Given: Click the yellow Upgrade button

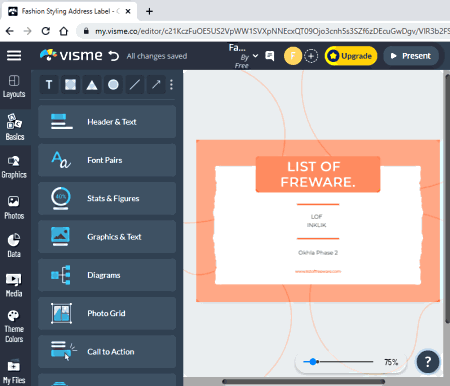Looking at the screenshot, I should coord(351,56).
